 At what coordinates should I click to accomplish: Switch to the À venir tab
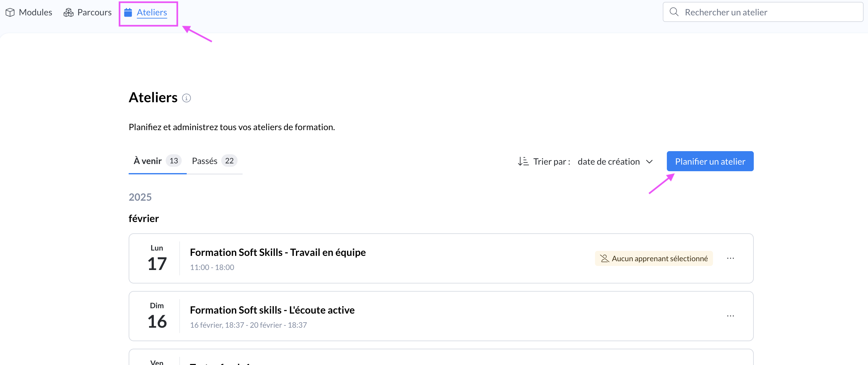click(148, 161)
